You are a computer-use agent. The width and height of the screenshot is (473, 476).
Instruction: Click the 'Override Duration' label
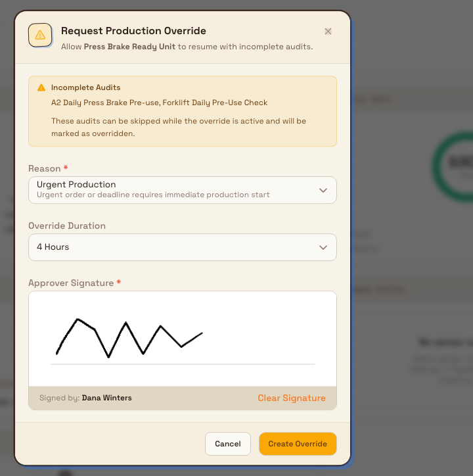pyautogui.click(x=67, y=226)
